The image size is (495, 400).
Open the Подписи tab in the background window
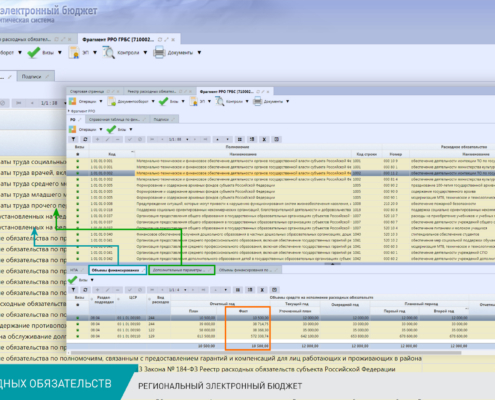point(31,77)
